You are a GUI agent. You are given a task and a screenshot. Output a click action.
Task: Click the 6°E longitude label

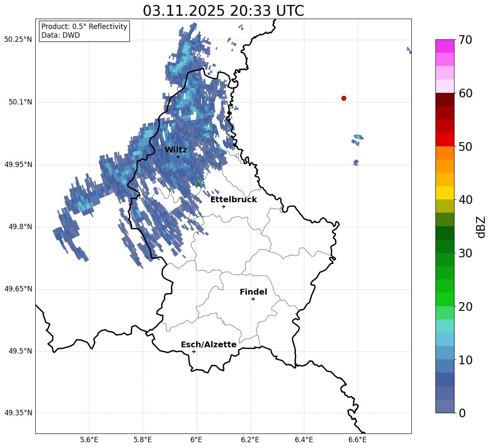196,440
